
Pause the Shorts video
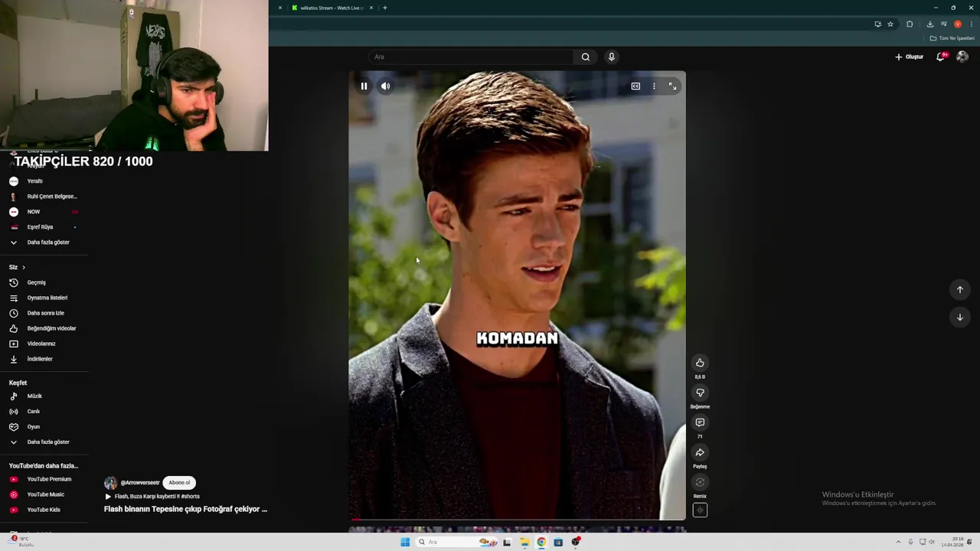(364, 86)
